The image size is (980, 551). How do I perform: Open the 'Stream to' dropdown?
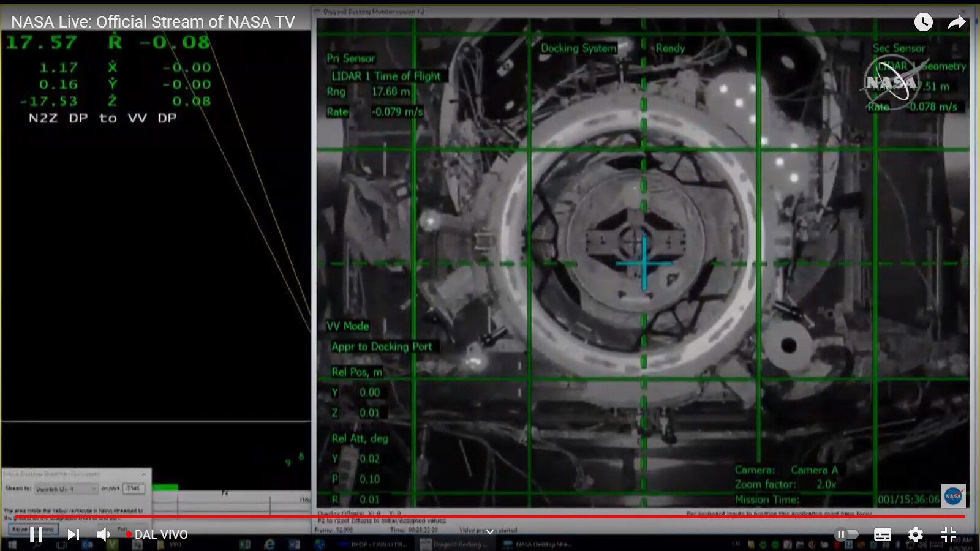click(x=66, y=489)
